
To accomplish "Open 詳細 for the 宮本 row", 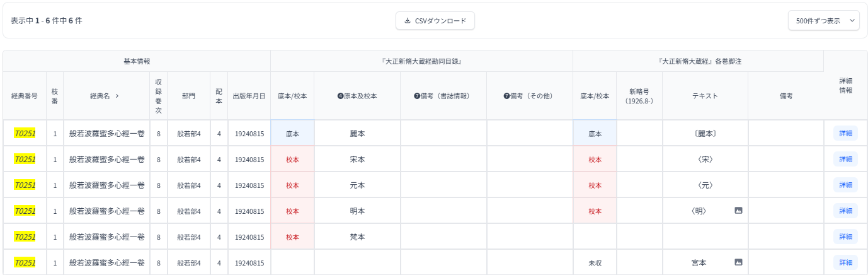I will point(845,262).
